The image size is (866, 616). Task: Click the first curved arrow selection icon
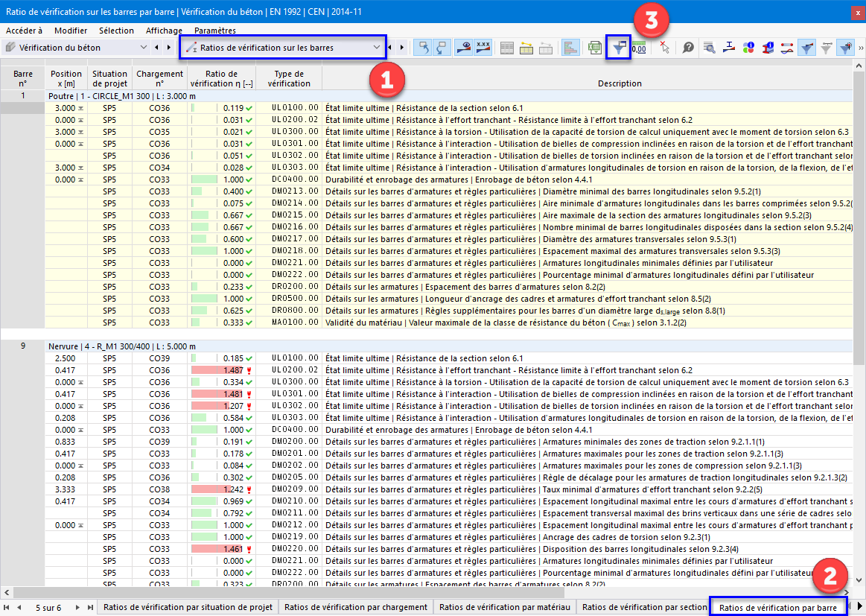point(424,48)
